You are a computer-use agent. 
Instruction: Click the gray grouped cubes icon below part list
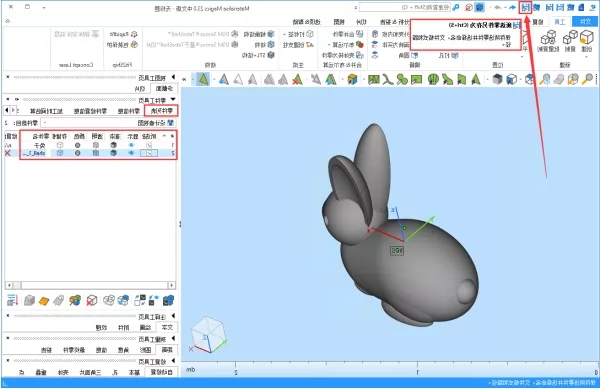tap(109, 301)
